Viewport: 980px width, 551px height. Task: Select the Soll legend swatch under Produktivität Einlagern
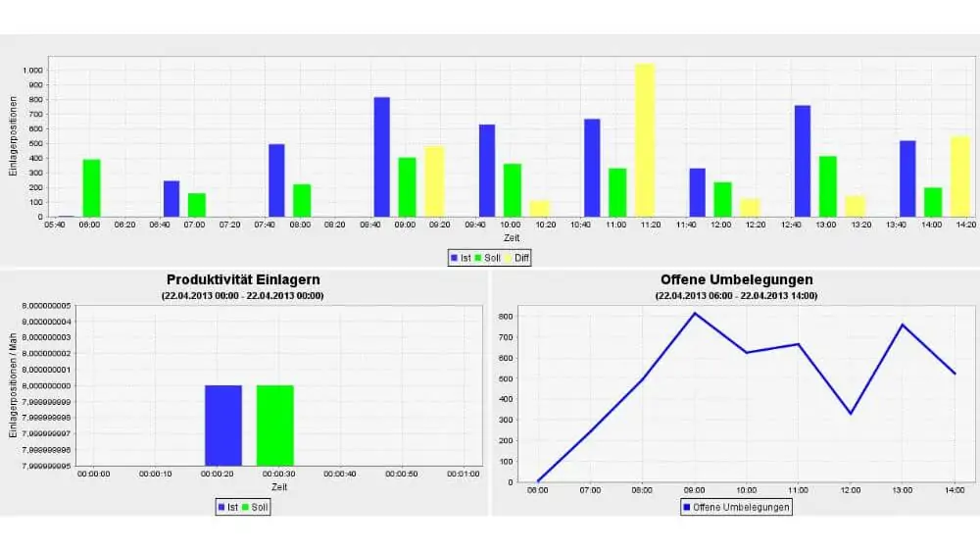(x=246, y=507)
